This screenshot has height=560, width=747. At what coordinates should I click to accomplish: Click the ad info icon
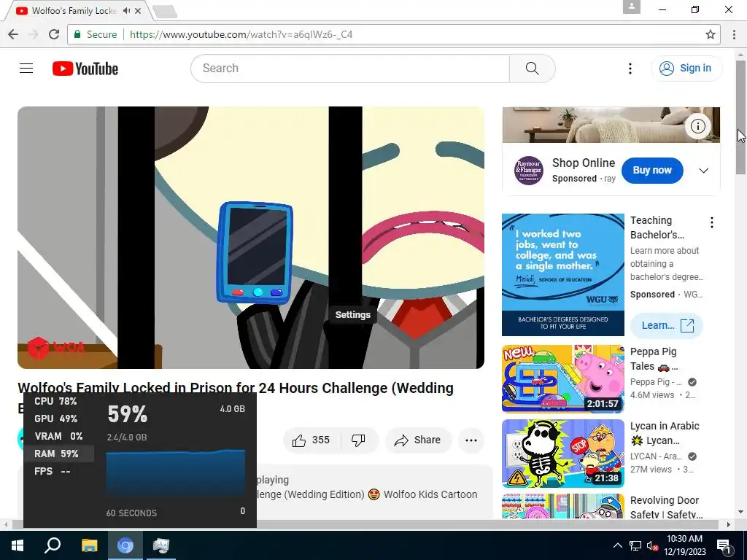[x=698, y=126]
